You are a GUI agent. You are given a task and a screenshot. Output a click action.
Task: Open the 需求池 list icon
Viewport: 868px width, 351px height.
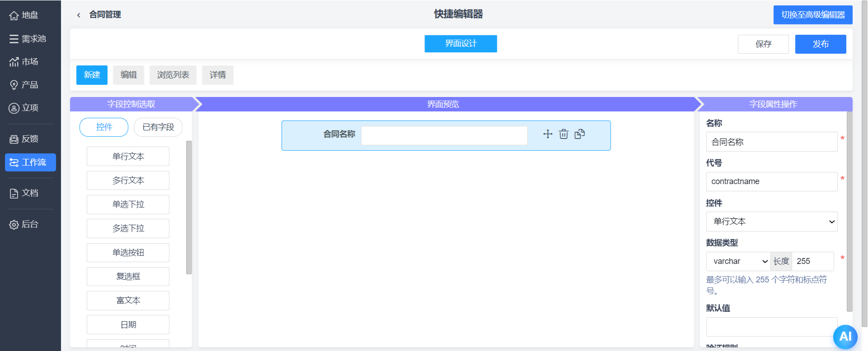[14, 39]
